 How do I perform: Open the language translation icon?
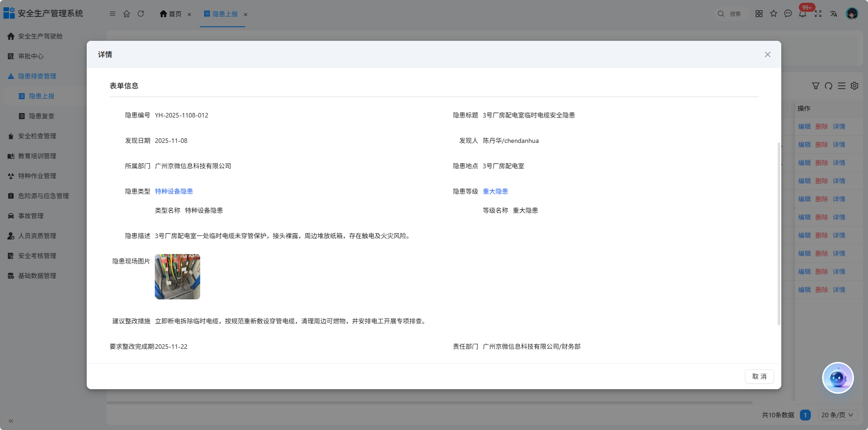[833, 14]
